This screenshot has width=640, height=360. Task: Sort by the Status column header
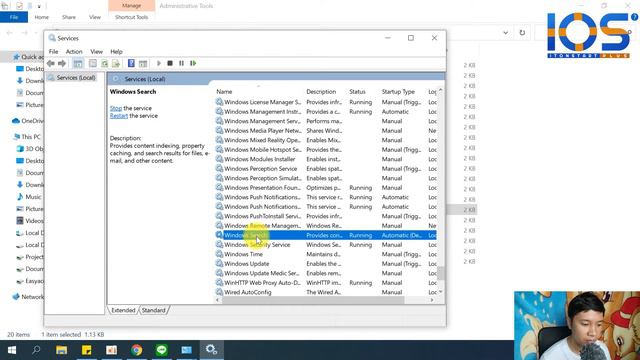pyautogui.click(x=357, y=92)
